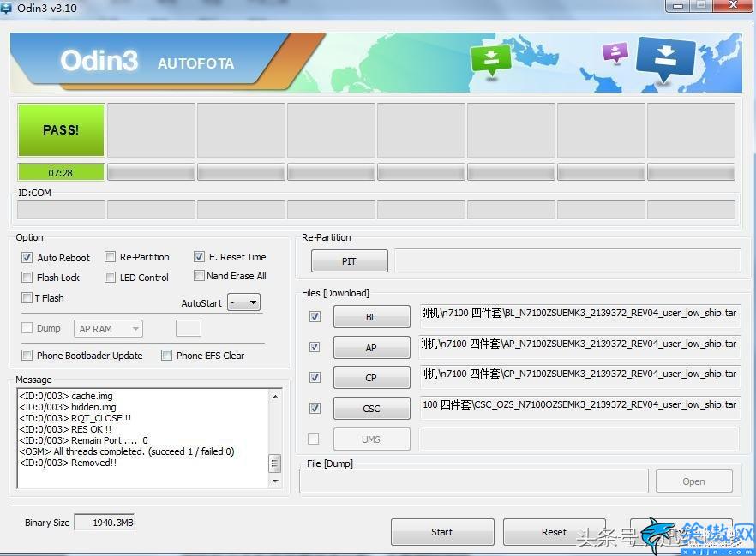
Task: Check the Phone EFS Clear option
Action: point(167,356)
